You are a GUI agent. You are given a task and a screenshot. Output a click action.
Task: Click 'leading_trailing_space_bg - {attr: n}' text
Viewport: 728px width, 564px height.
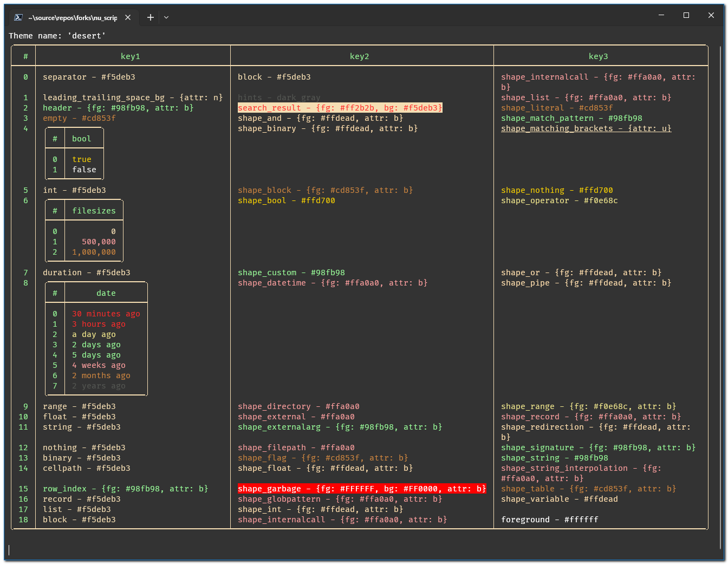pos(133,98)
